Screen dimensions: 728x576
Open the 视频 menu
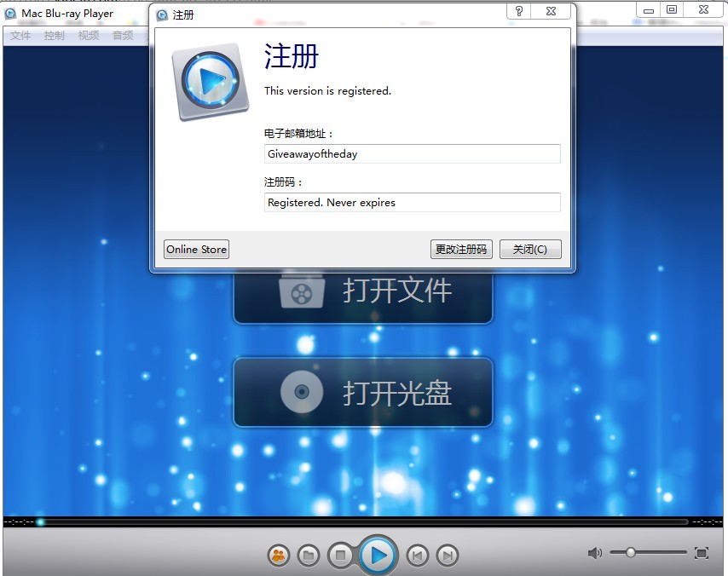point(88,35)
